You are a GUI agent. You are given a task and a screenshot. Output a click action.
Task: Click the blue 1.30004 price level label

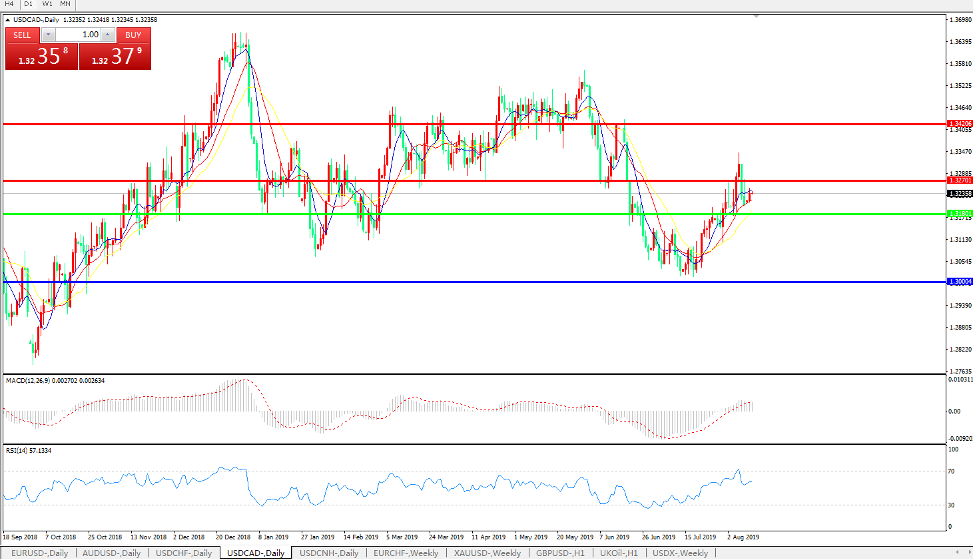coord(960,282)
